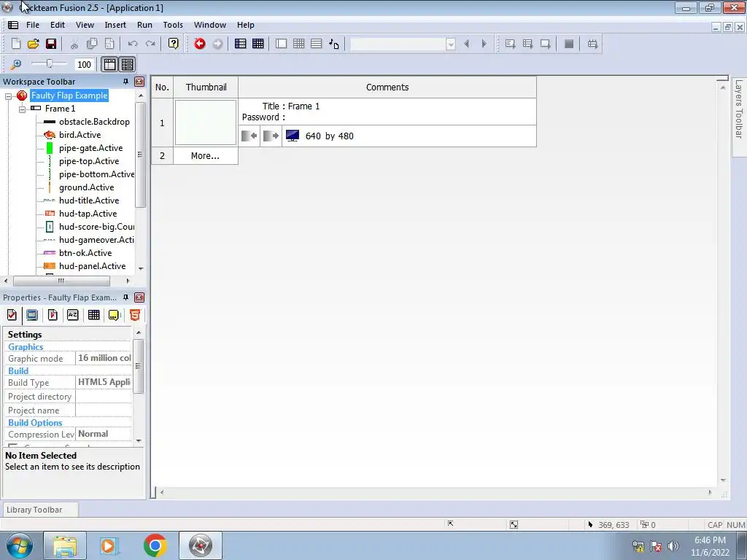This screenshot has height=560, width=747.
Task: Select pipe-gate.Active in tree
Action: (91, 148)
